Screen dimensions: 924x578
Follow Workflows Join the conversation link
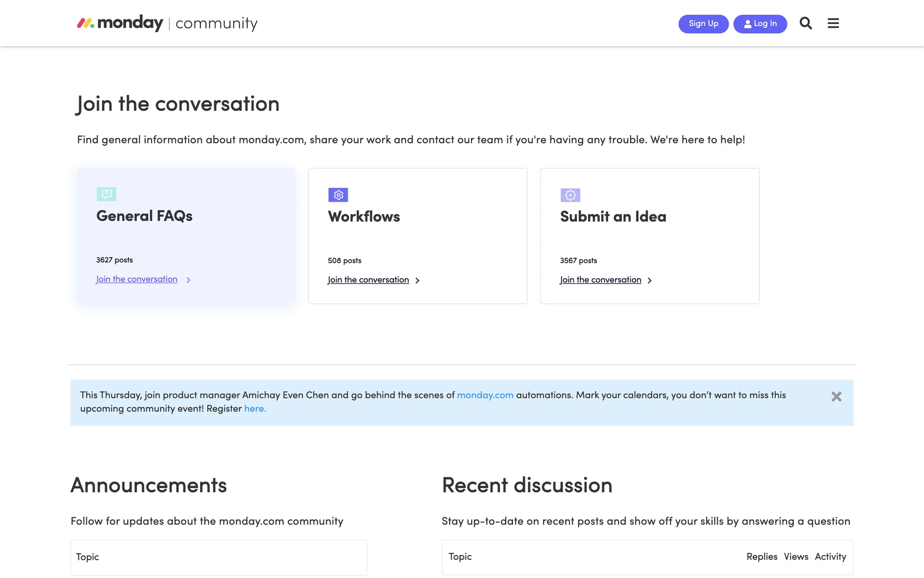[368, 280]
